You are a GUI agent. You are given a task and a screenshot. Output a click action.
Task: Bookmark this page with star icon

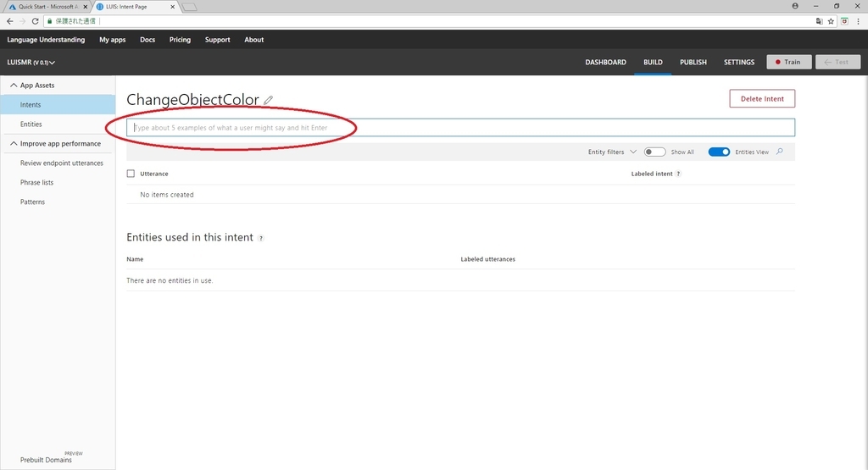(831, 21)
